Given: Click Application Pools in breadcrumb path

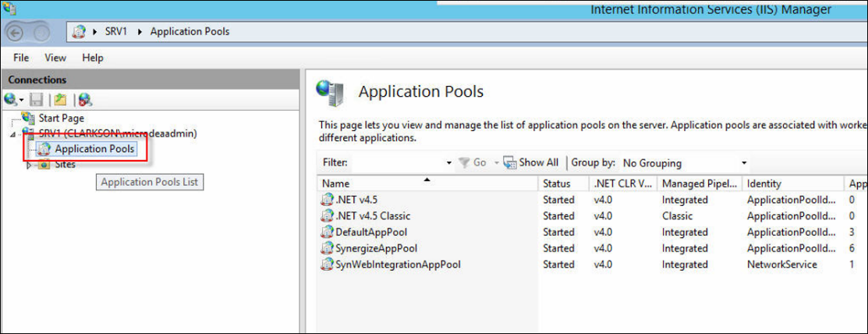Looking at the screenshot, I should click(190, 31).
